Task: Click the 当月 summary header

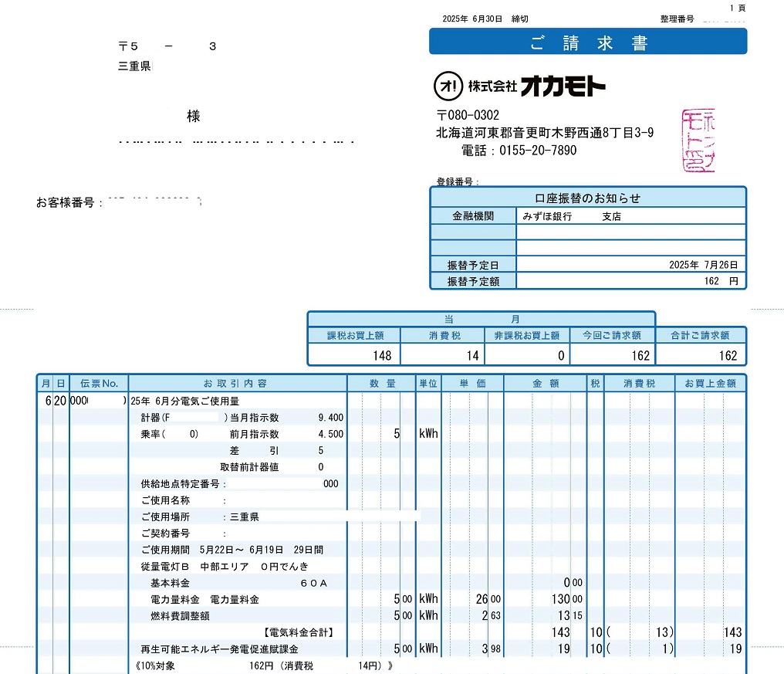Action: point(482,319)
